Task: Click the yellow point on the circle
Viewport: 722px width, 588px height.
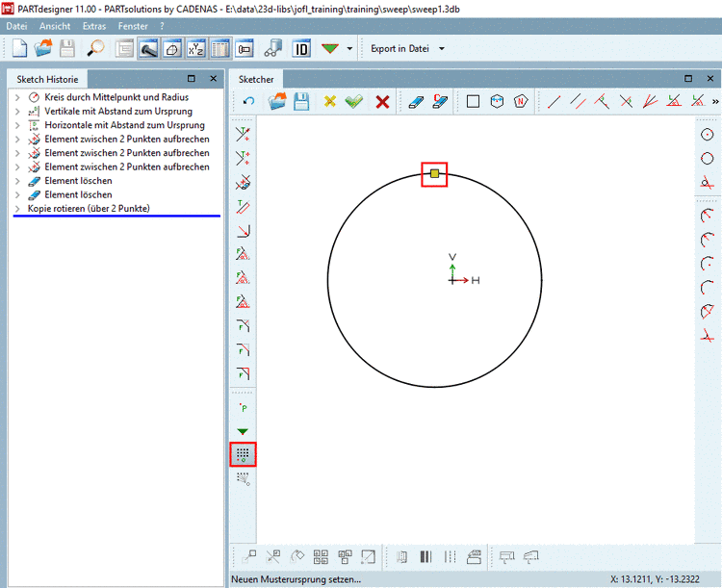Action: (434, 173)
